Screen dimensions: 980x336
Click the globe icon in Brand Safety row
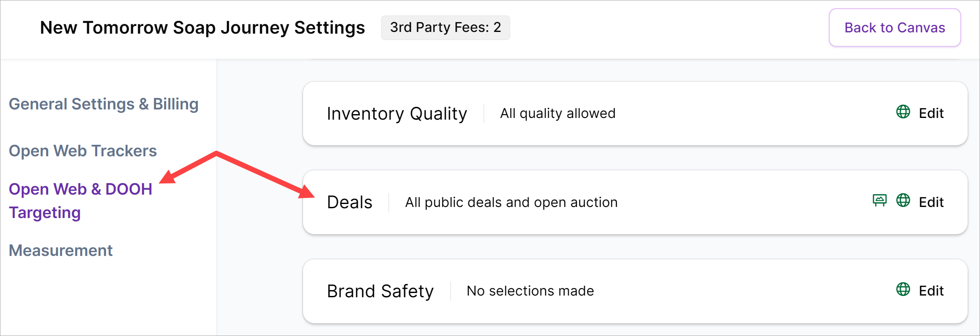(903, 289)
